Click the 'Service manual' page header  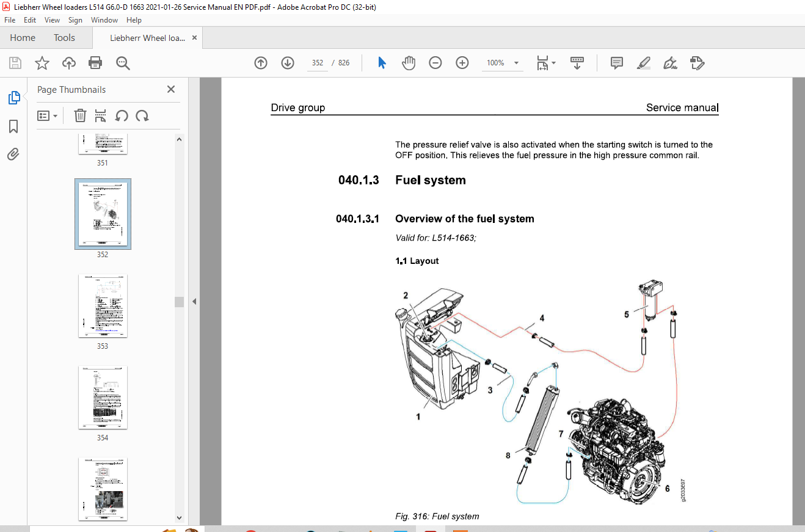tap(682, 107)
